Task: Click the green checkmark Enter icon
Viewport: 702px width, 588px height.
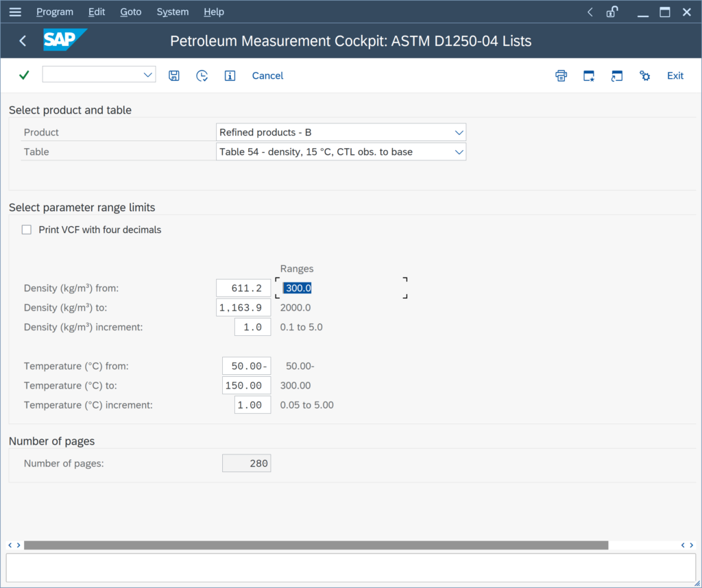Action: pyautogui.click(x=24, y=75)
